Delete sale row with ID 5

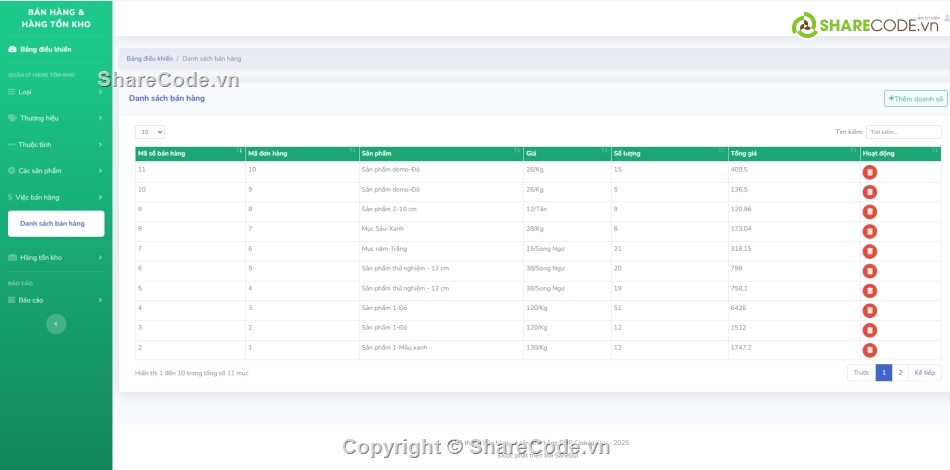pyautogui.click(x=869, y=291)
